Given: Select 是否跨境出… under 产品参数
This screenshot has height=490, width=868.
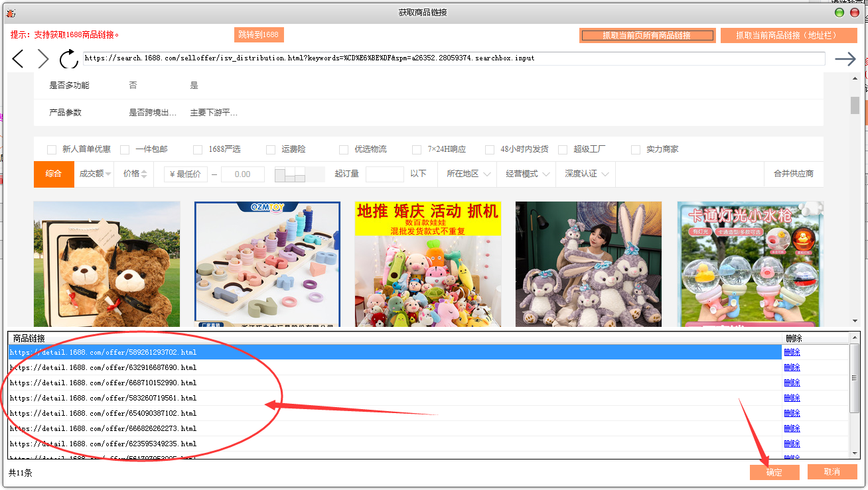Looking at the screenshot, I should [153, 113].
